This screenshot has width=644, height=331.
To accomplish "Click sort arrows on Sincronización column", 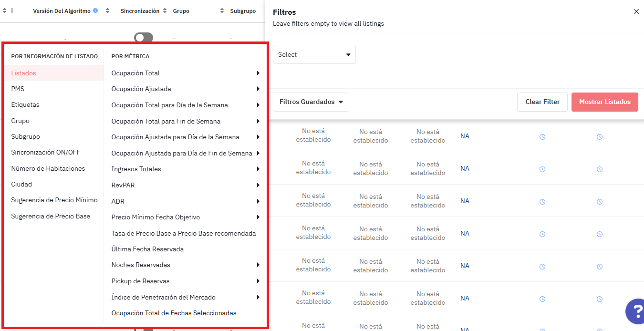I will [165, 10].
